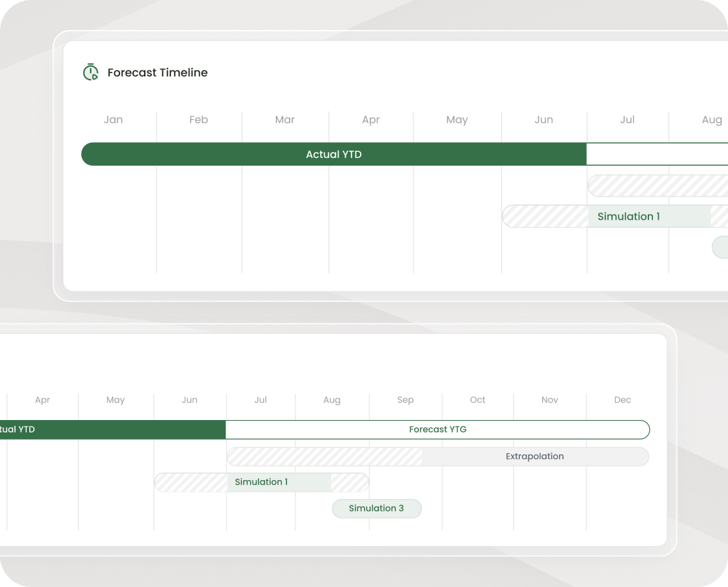The width and height of the screenshot is (728, 587).
Task: Select Simulation 1 bar in upper timeline
Action: (x=628, y=217)
